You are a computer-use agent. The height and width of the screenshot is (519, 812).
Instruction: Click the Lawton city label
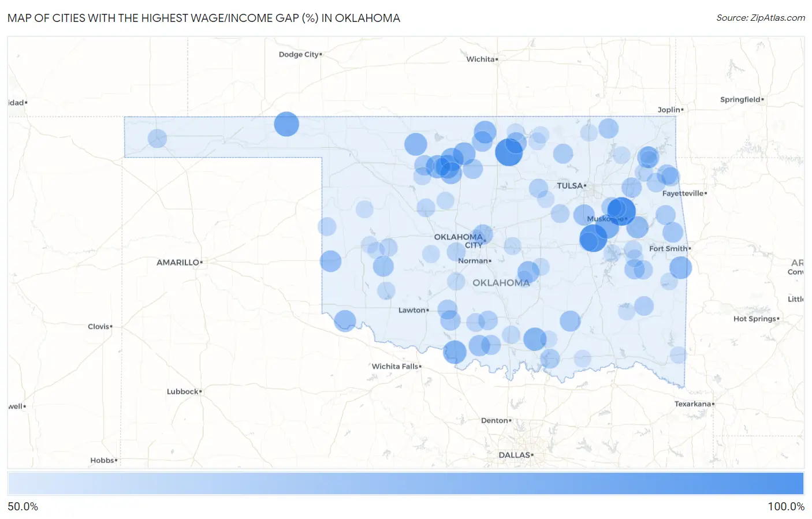(x=412, y=310)
